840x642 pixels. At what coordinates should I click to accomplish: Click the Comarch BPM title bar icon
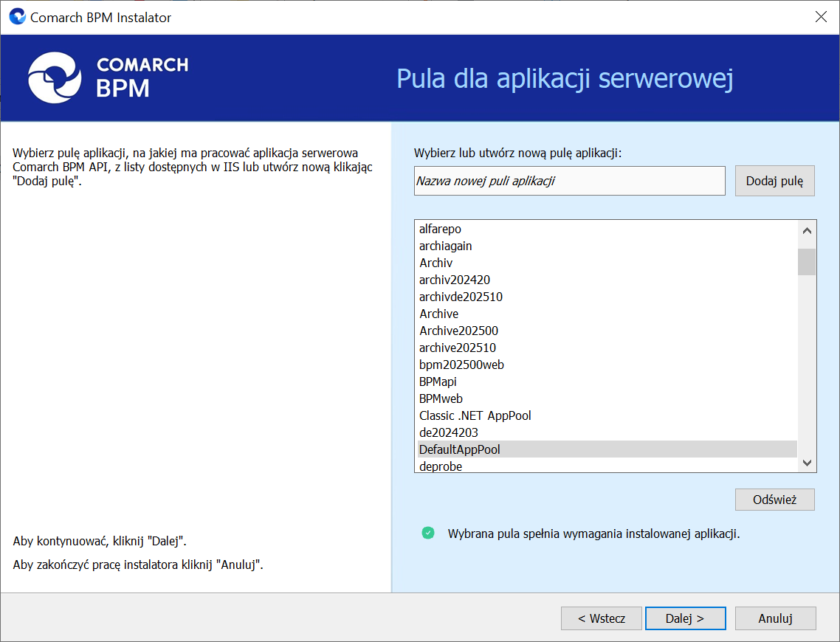(17, 16)
